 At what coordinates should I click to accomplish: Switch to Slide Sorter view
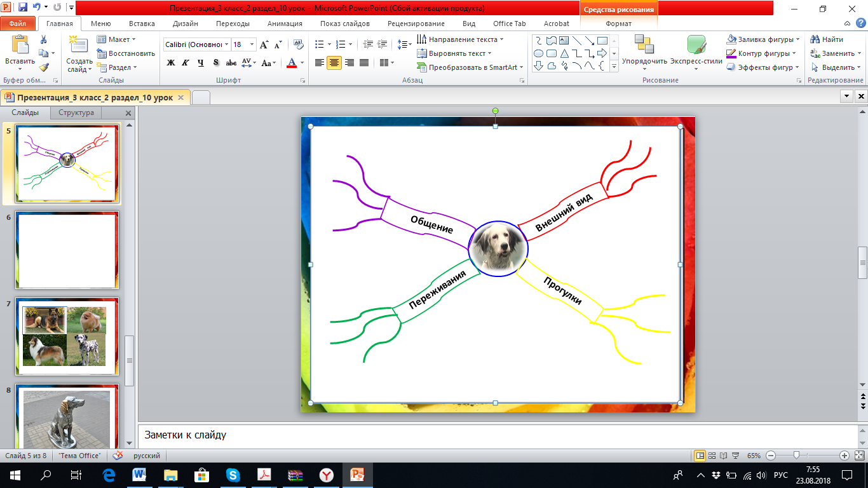[x=712, y=456]
